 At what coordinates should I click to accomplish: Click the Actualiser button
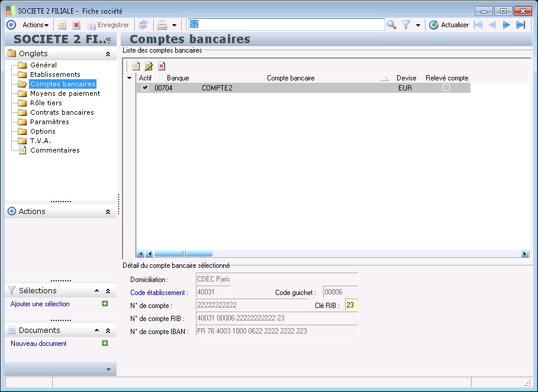click(x=449, y=25)
